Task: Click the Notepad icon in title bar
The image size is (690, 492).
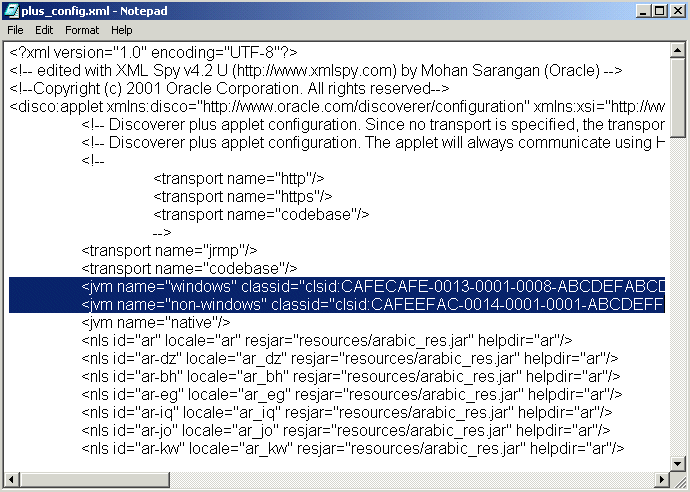Action: pyautogui.click(x=11, y=11)
